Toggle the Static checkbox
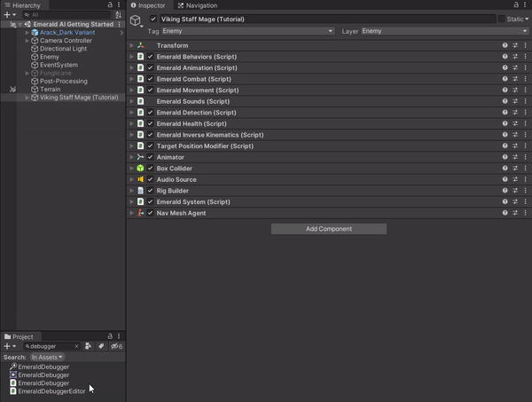Viewport: 532px width, 402px height. tap(502, 19)
